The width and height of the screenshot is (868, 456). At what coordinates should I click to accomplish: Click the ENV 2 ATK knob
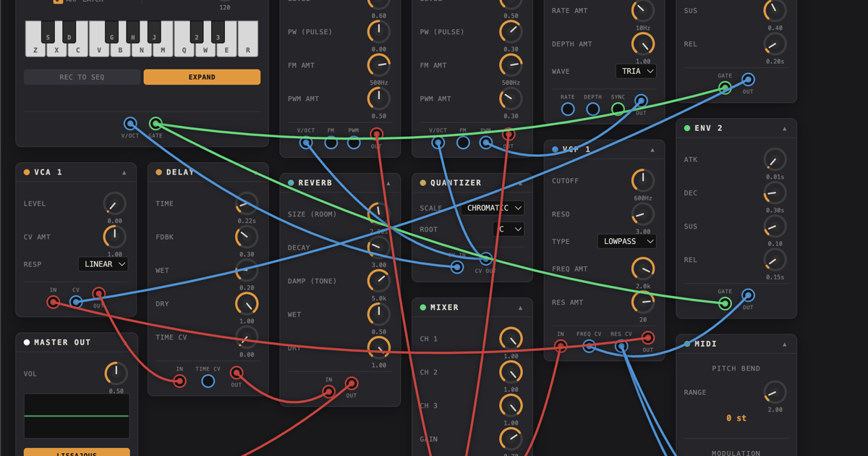(x=775, y=159)
